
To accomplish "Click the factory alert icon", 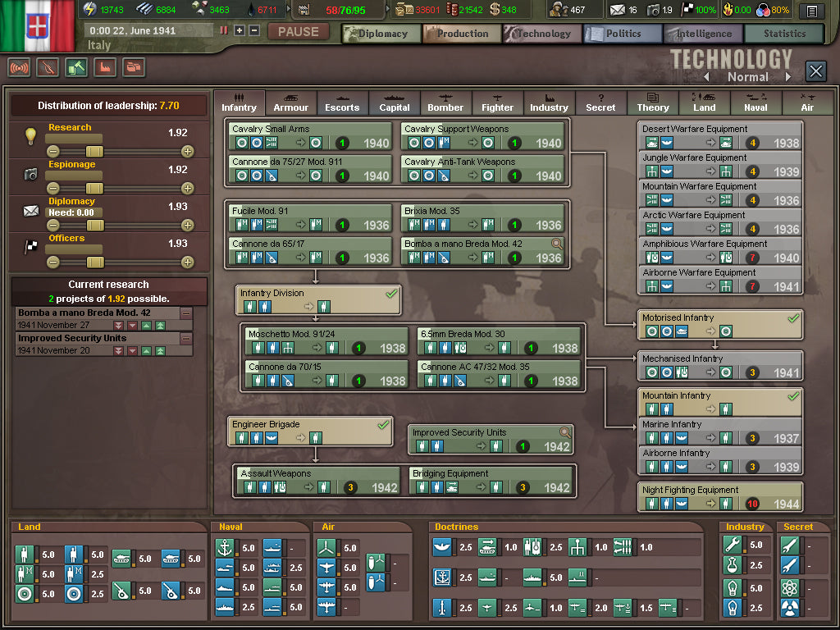I will click(104, 67).
